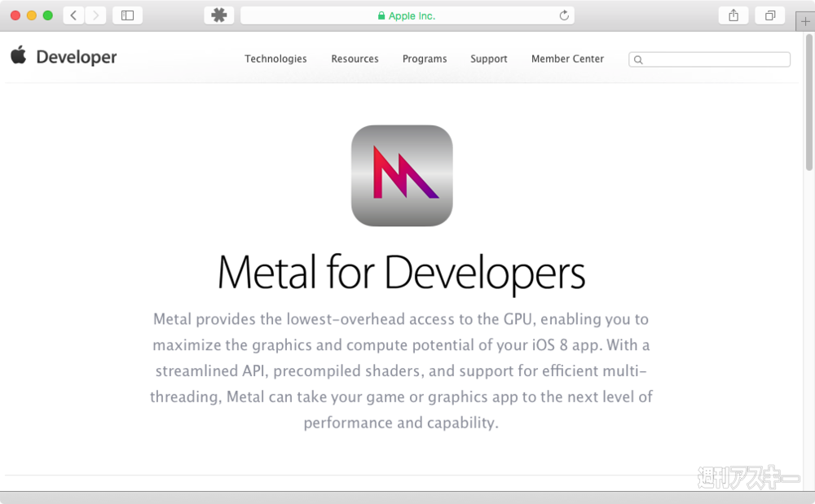
Task: Add a new tab with plus button
Action: click(805, 22)
